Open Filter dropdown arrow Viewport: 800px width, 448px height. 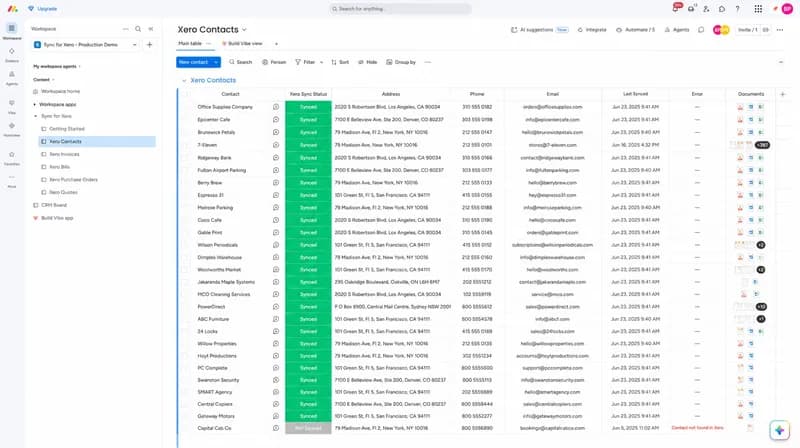click(321, 62)
